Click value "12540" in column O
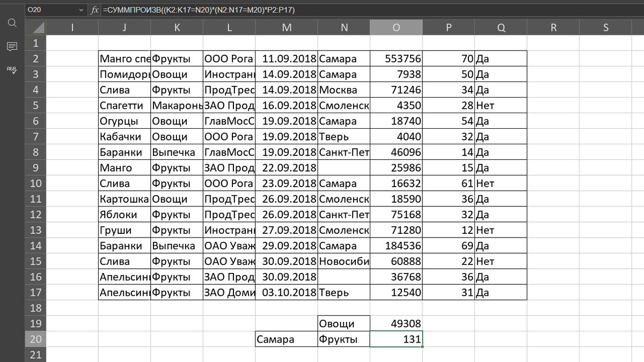This screenshot has height=362, width=644. 396,292
